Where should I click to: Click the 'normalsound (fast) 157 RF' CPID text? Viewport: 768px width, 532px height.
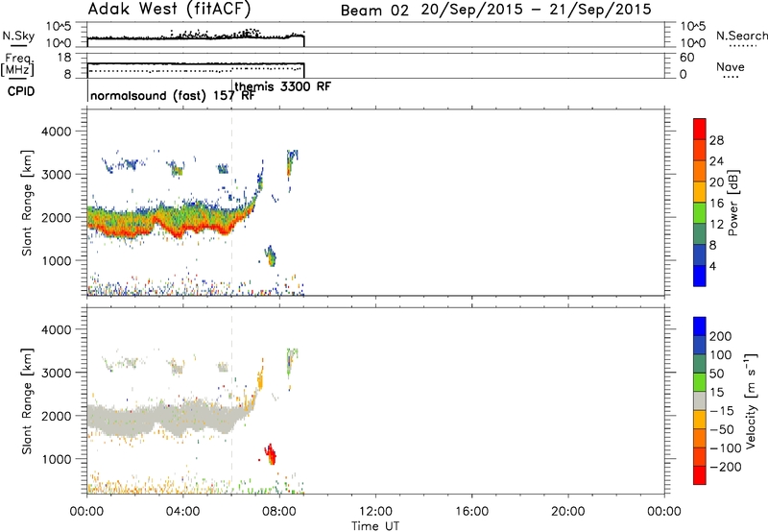(x=173, y=95)
